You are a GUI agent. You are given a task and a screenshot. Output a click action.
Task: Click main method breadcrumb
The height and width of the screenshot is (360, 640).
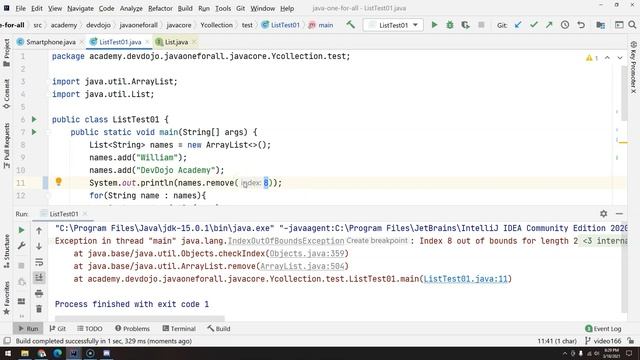321,25
